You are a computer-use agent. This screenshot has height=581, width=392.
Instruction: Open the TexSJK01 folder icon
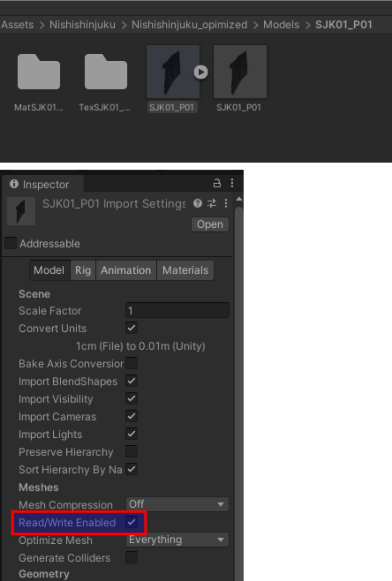[106, 71]
